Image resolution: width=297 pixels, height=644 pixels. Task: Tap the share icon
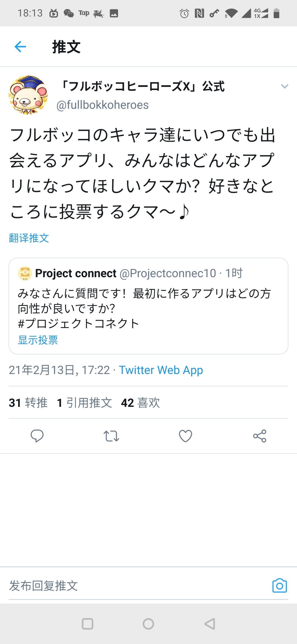(x=260, y=436)
